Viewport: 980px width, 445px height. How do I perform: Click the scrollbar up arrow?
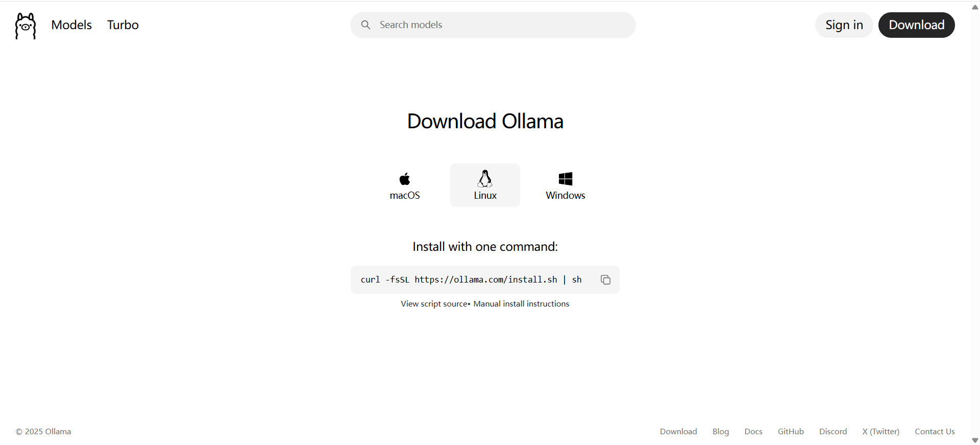coord(975,7)
